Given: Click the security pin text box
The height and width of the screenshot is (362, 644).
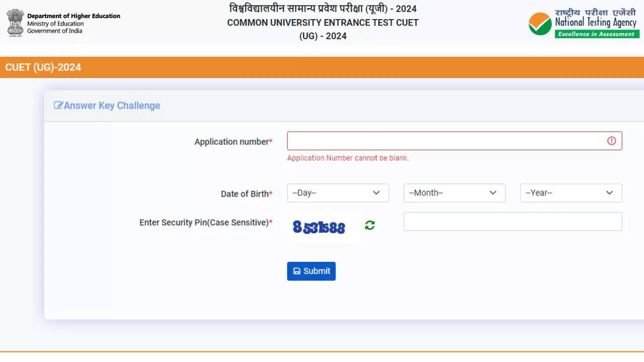Looking at the screenshot, I should coord(513,222).
